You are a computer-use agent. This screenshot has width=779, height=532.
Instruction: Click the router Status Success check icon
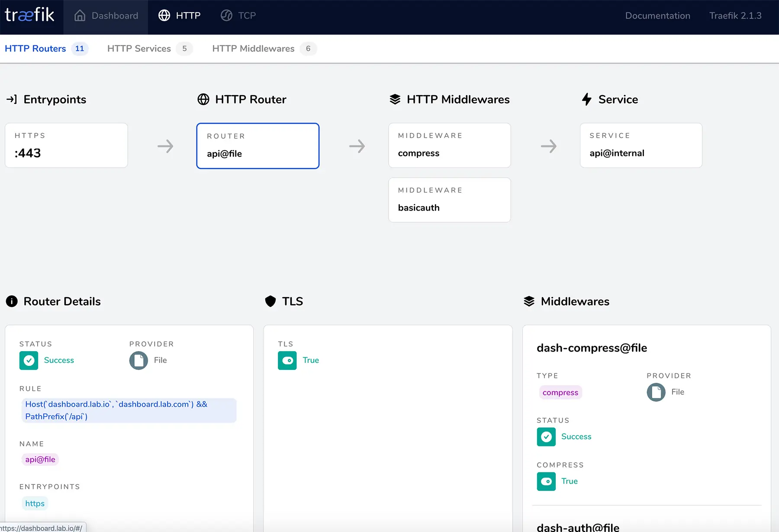point(29,360)
